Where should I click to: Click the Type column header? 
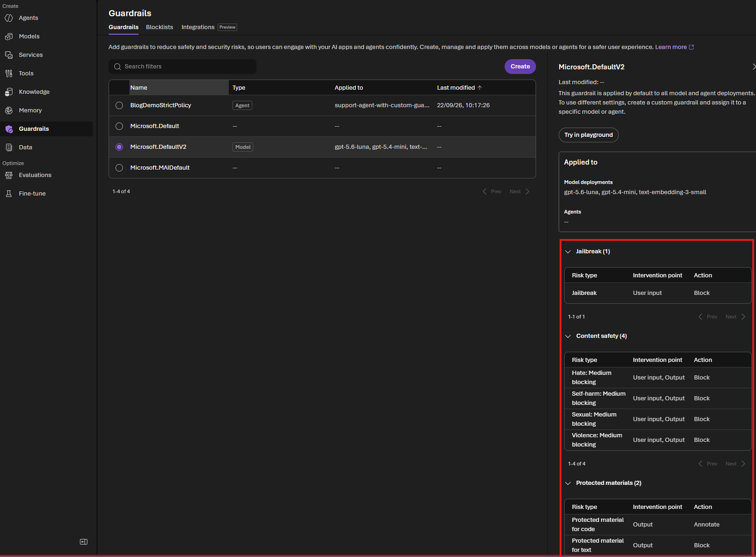pyautogui.click(x=239, y=88)
